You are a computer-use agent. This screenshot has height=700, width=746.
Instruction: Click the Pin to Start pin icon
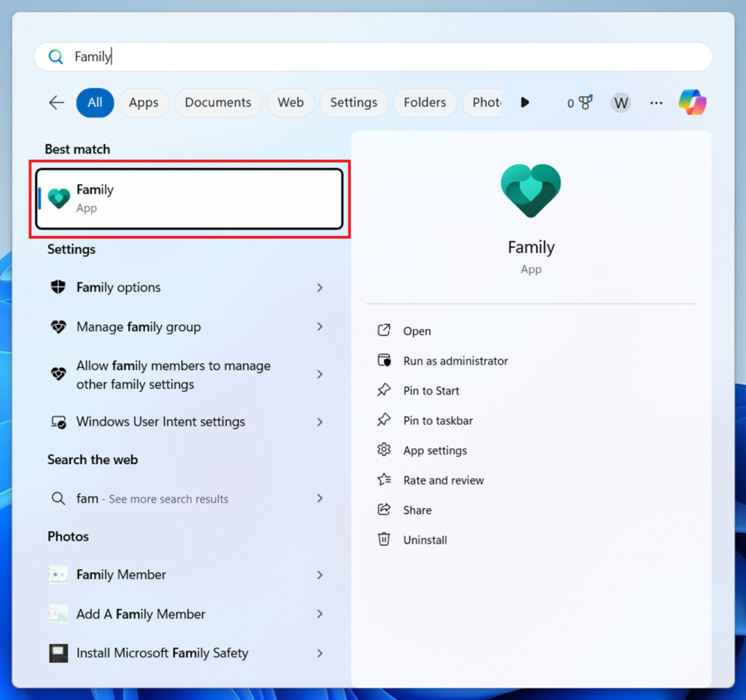pos(384,390)
